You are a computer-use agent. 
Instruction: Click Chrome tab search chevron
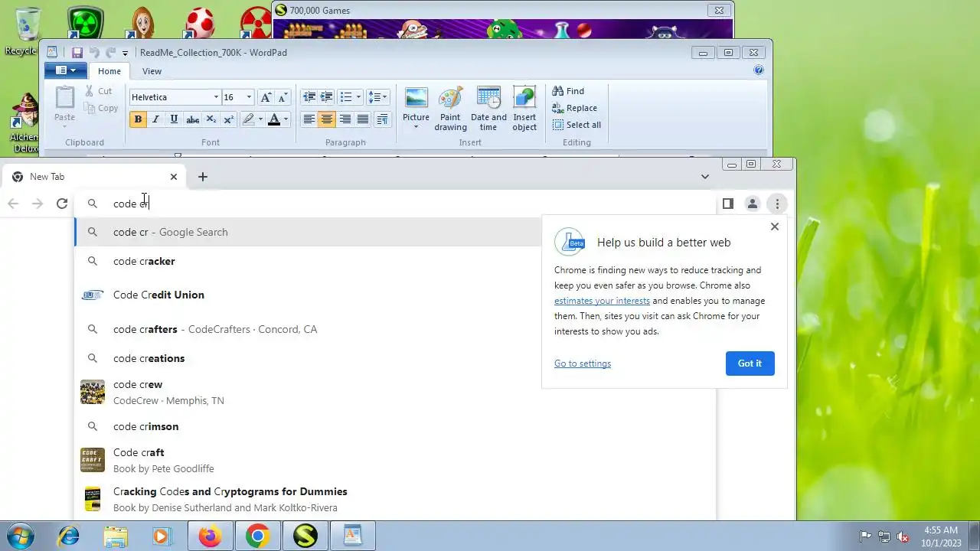tap(705, 177)
